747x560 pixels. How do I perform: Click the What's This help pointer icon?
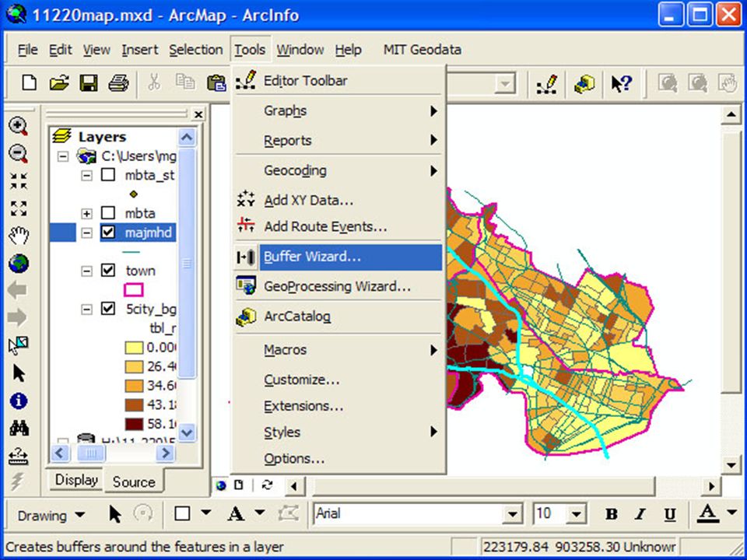click(x=622, y=84)
